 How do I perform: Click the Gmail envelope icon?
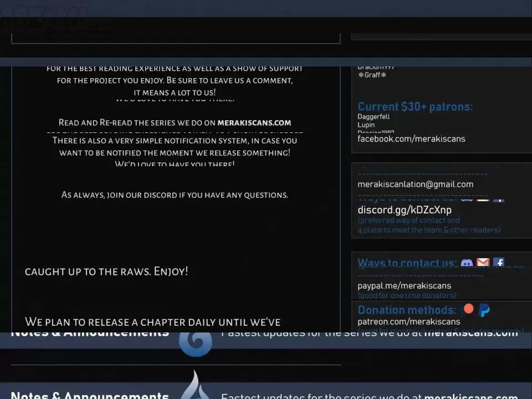[x=483, y=263]
